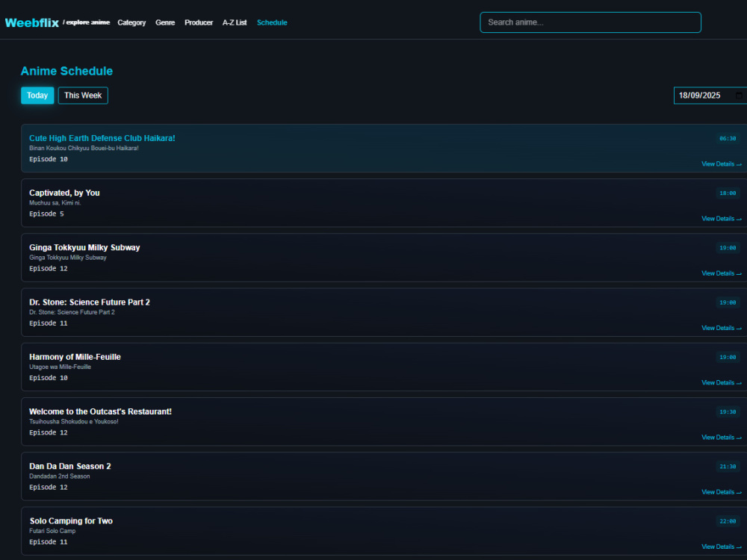Image resolution: width=747 pixels, height=560 pixels.
Task: Open the date picker calendar icon
Action: pyautogui.click(x=739, y=96)
